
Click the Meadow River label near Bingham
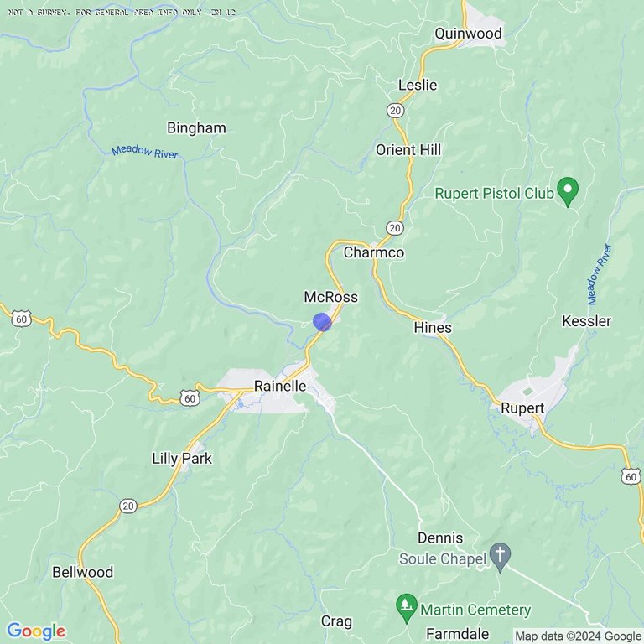click(144, 152)
